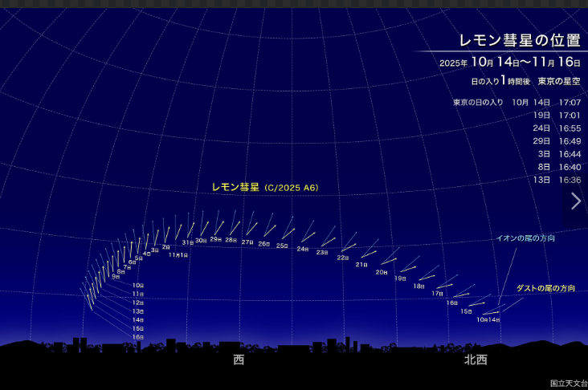Click the 11月1日 comet position label

(178, 254)
